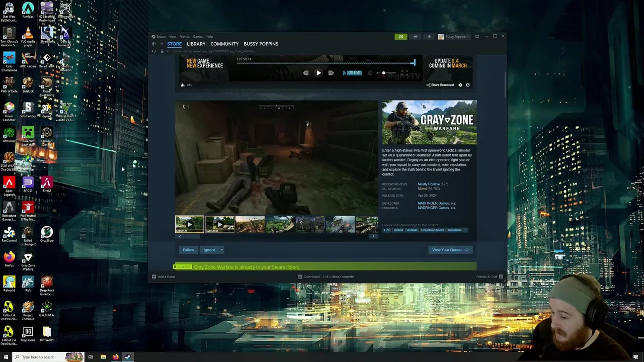The height and width of the screenshot is (362, 644).
Task: Click the taskbar search box
Action: point(48,357)
